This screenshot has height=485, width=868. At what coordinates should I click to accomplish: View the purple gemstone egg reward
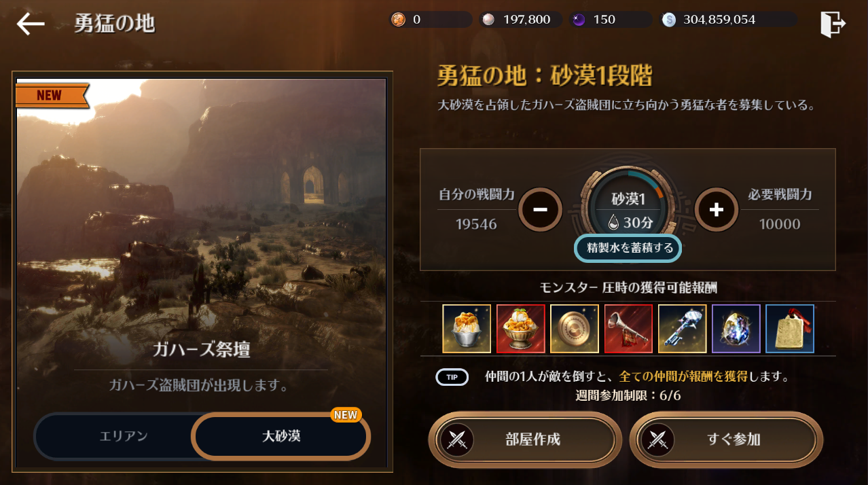[736, 329]
